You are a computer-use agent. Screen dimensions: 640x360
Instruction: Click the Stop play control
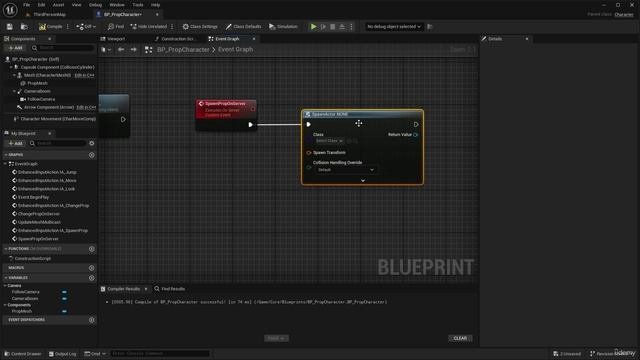click(333, 27)
